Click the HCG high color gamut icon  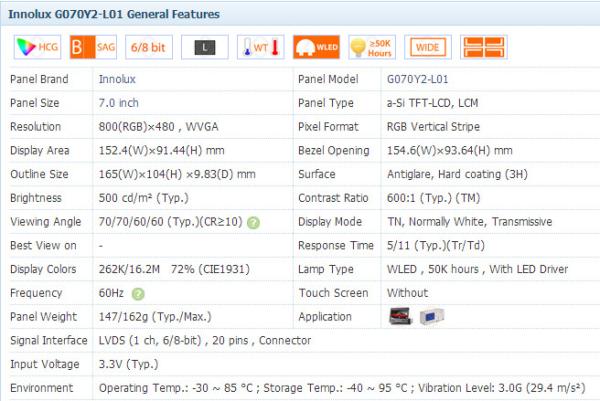click(x=37, y=47)
